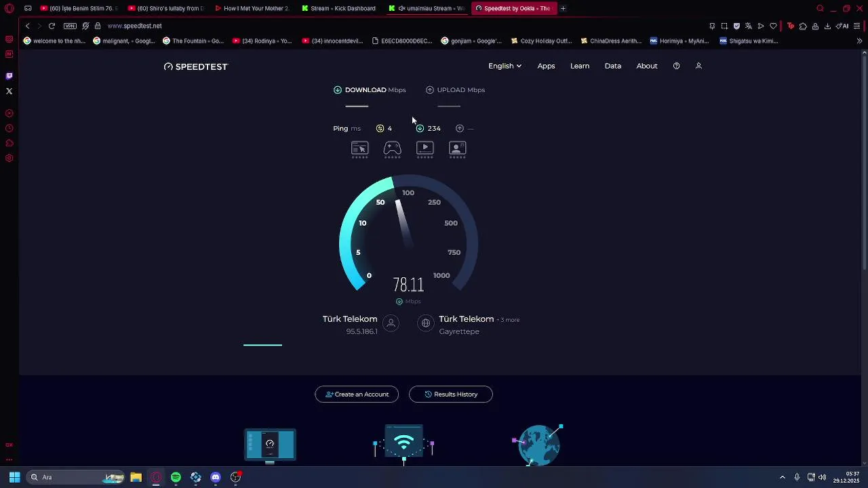Screen dimensions: 868x488
Task: Click the Windows taskbar search box
Action: point(75,477)
